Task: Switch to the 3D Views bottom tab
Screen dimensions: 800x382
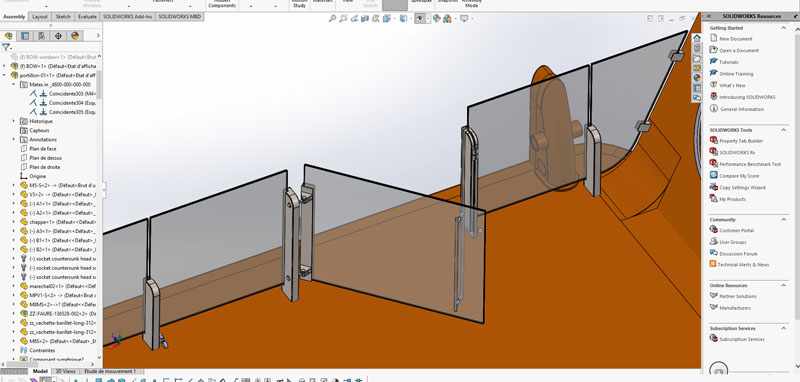Action: (x=65, y=371)
